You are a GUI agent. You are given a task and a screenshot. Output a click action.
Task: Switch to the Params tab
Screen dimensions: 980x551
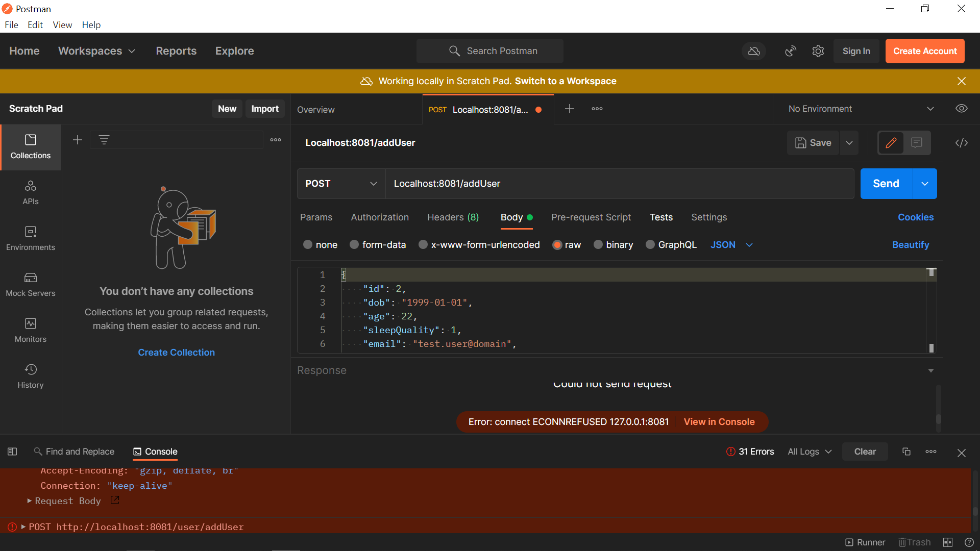click(x=316, y=217)
